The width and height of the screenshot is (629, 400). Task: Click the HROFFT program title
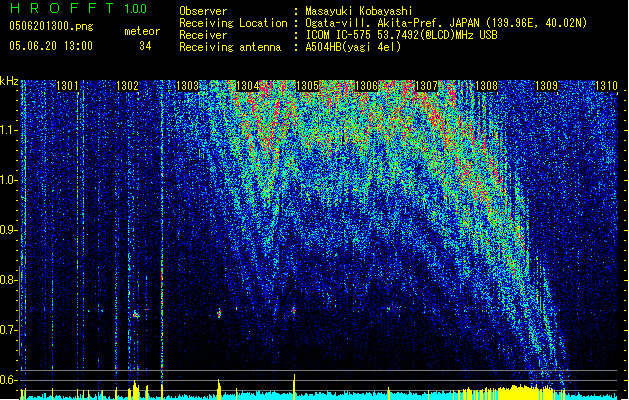(x=63, y=8)
